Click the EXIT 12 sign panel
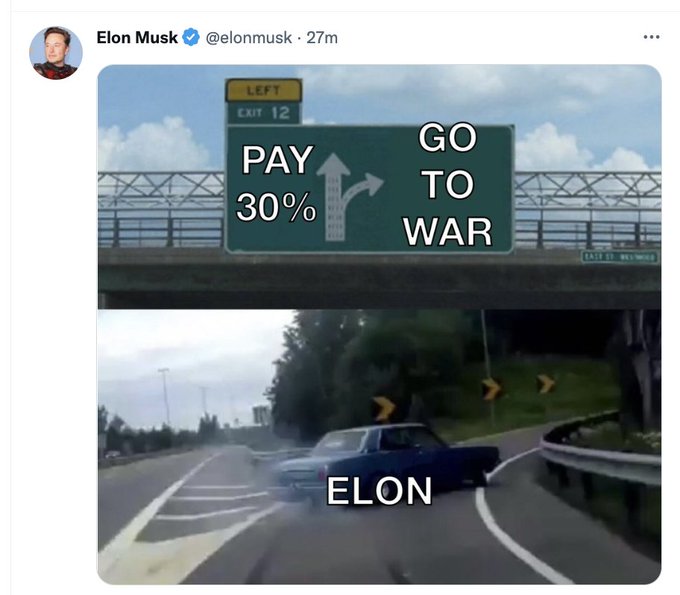This screenshot has width=680, height=595. tap(263, 113)
